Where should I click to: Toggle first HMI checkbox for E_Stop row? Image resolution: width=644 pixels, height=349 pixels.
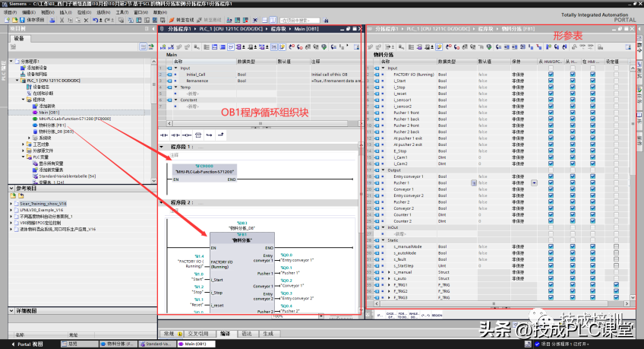pos(551,151)
